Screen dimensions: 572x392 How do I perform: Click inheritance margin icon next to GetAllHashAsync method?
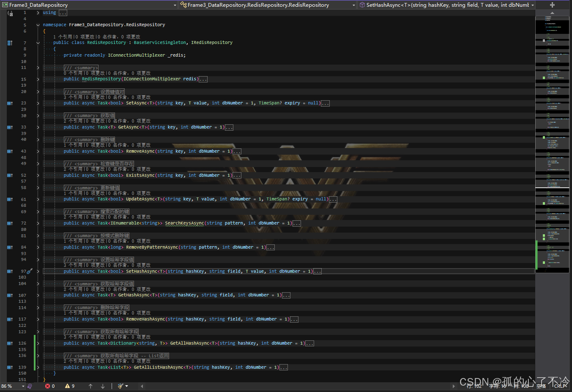[x=10, y=343]
